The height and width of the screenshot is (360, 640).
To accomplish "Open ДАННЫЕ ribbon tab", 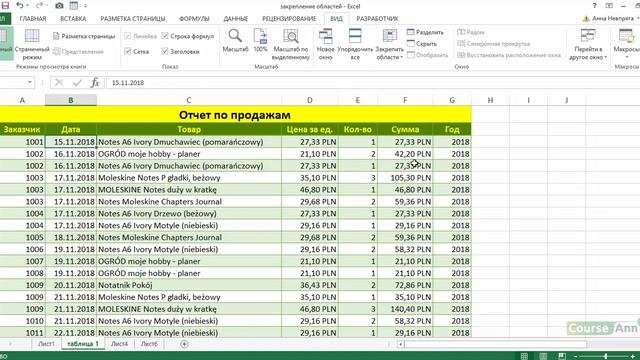I will coord(236,19).
